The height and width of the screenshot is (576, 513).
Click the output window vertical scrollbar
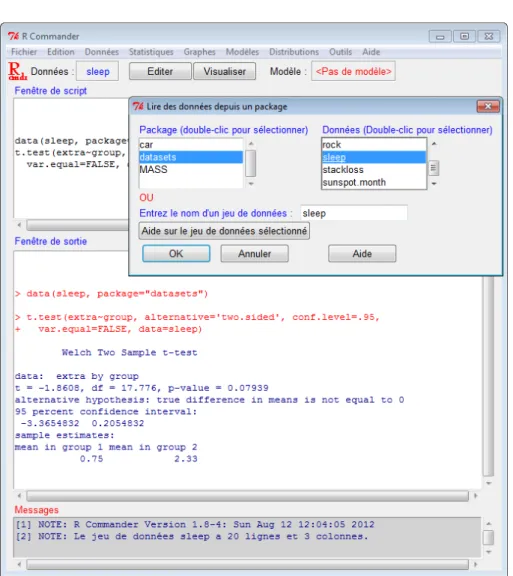[488, 377]
